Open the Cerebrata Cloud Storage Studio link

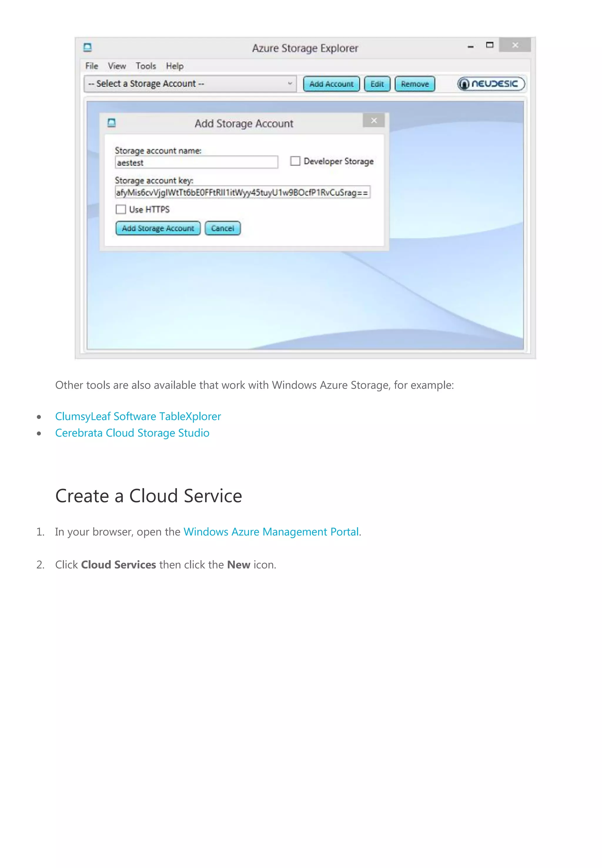132,433
